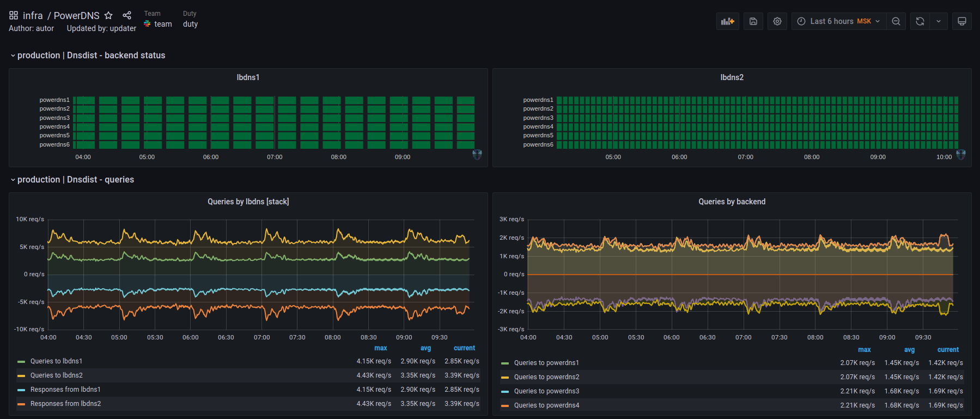Open refresh interval dropdown
This screenshot has width=980, height=419.
939,21
